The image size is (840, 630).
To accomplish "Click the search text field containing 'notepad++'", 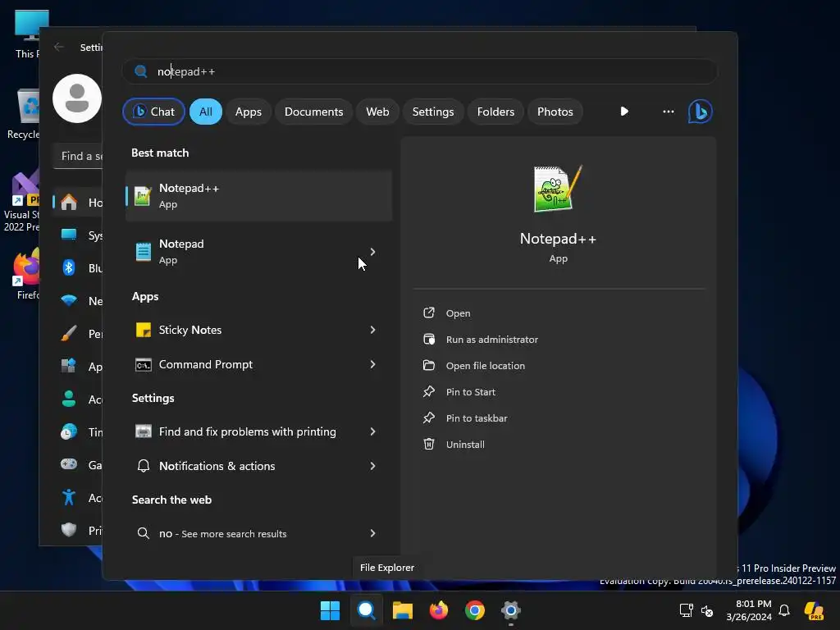I will [419, 71].
